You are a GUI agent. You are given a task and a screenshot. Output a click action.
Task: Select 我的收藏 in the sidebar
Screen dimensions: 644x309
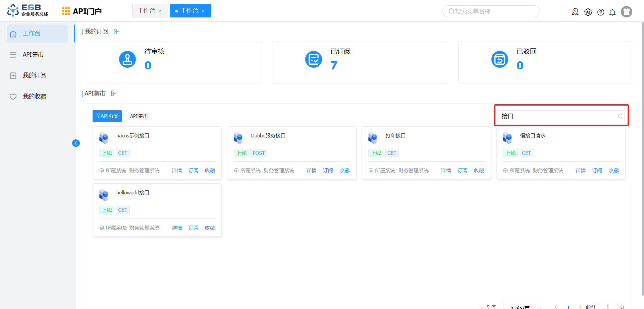(34, 97)
